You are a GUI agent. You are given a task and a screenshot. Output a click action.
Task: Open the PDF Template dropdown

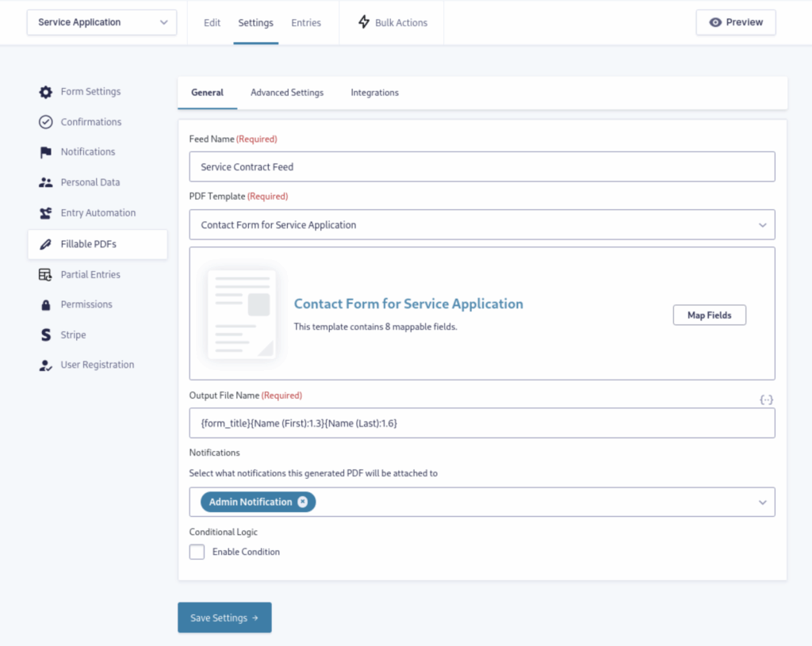[x=481, y=224]
